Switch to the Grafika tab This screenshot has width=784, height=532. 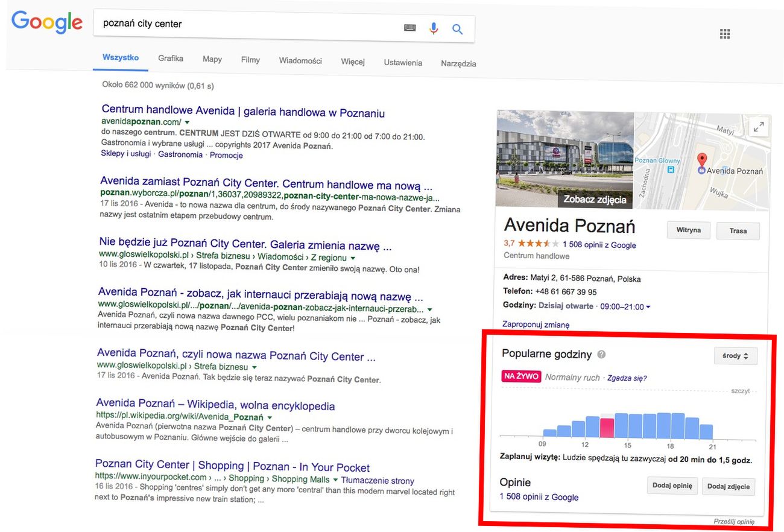point(171,59)
